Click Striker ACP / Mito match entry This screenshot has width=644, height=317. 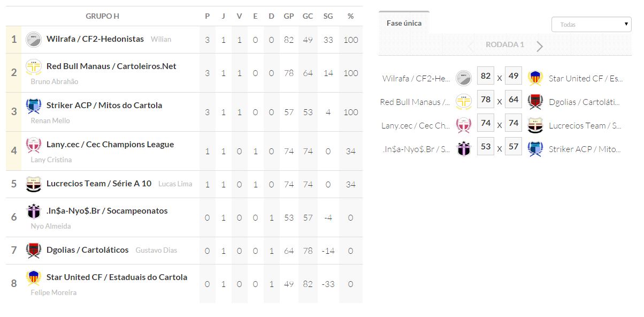[x=586, y=149]
